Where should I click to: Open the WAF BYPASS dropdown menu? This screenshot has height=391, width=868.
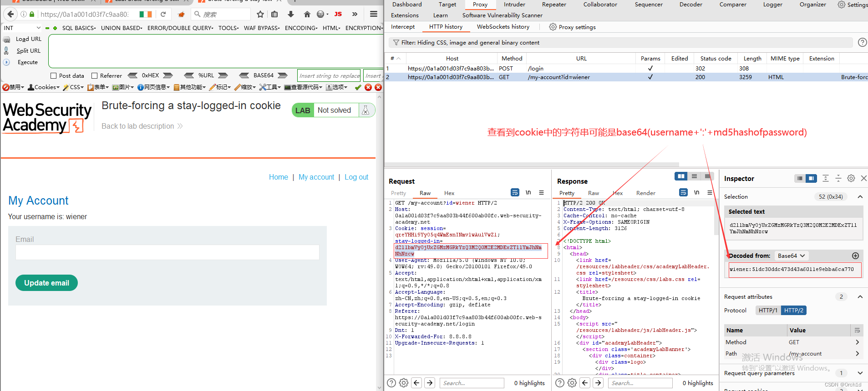(x=262, y=28)
